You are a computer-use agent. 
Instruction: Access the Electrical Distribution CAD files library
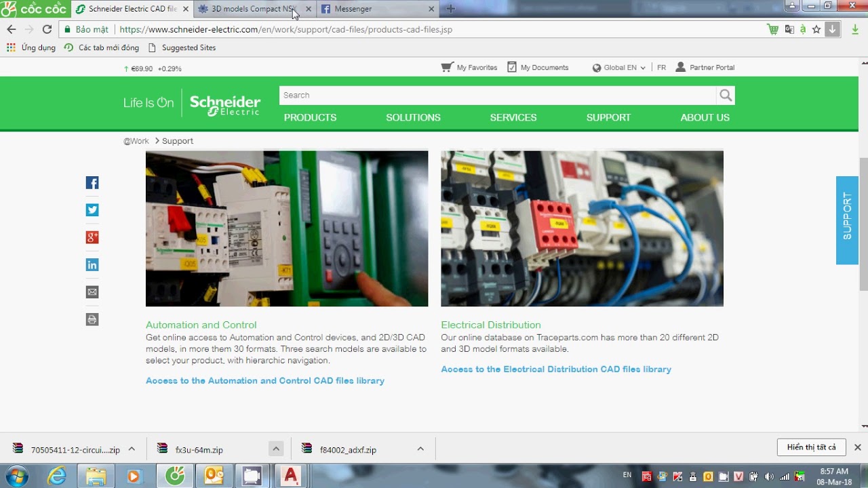556,369
